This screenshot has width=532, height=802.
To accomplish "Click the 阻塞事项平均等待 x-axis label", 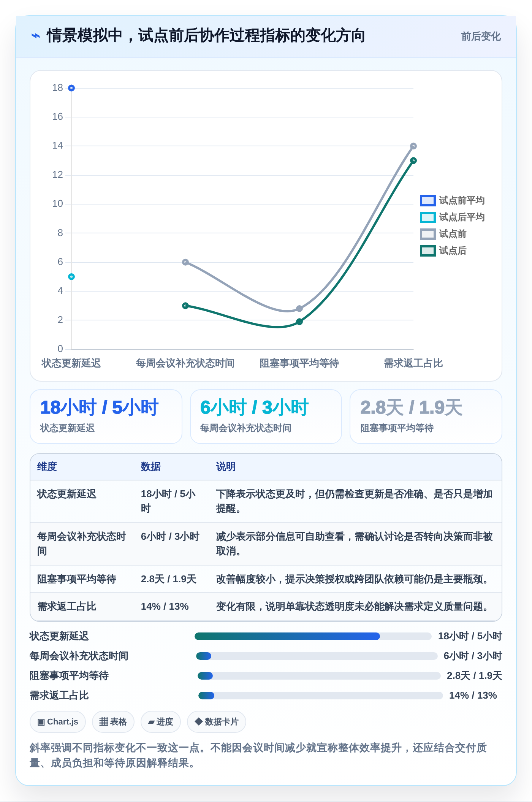I will point(299,363).
